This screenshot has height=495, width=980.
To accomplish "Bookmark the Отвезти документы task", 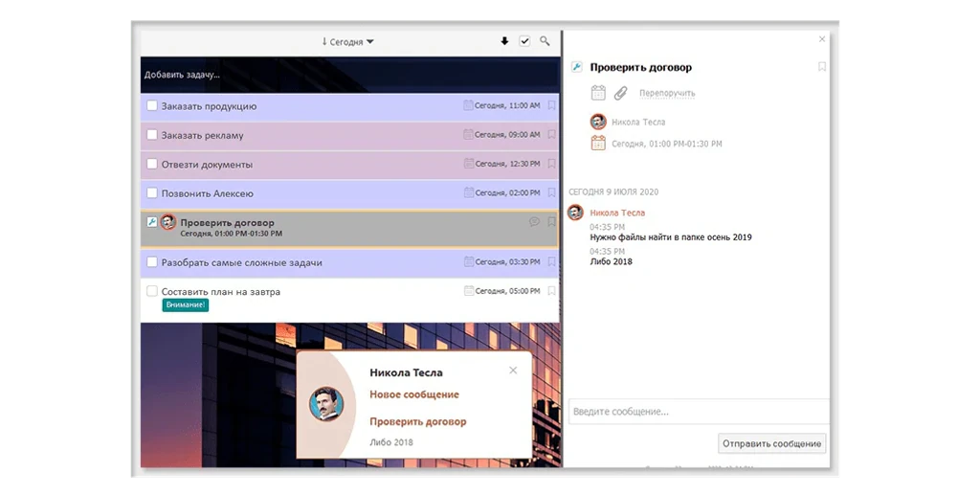I will 551,164.
